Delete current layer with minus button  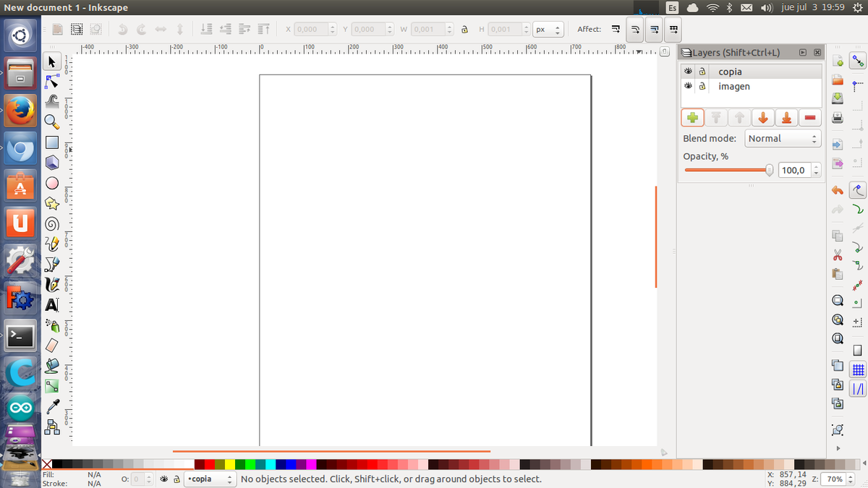(809, 118)
